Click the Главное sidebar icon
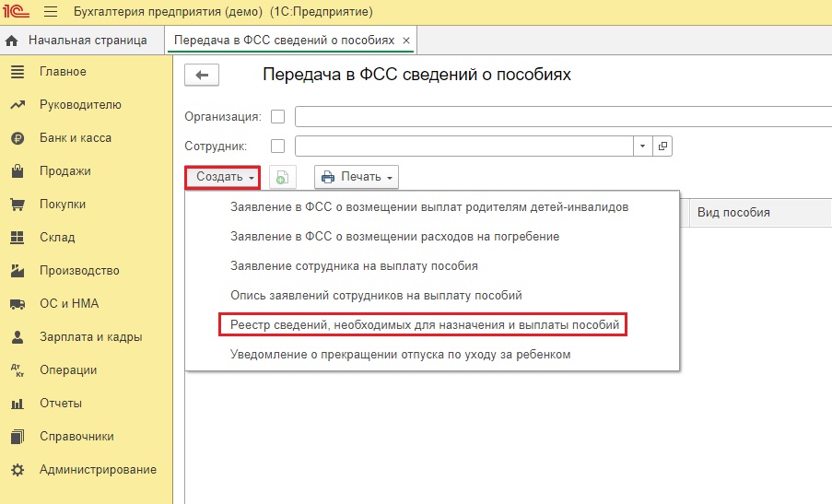Screen dimensions: 832x504 18,72
